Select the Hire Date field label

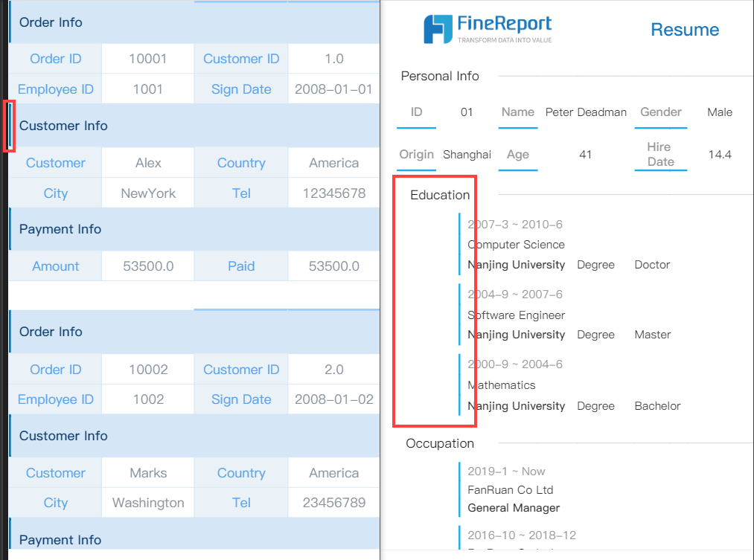tap(660, 154)
